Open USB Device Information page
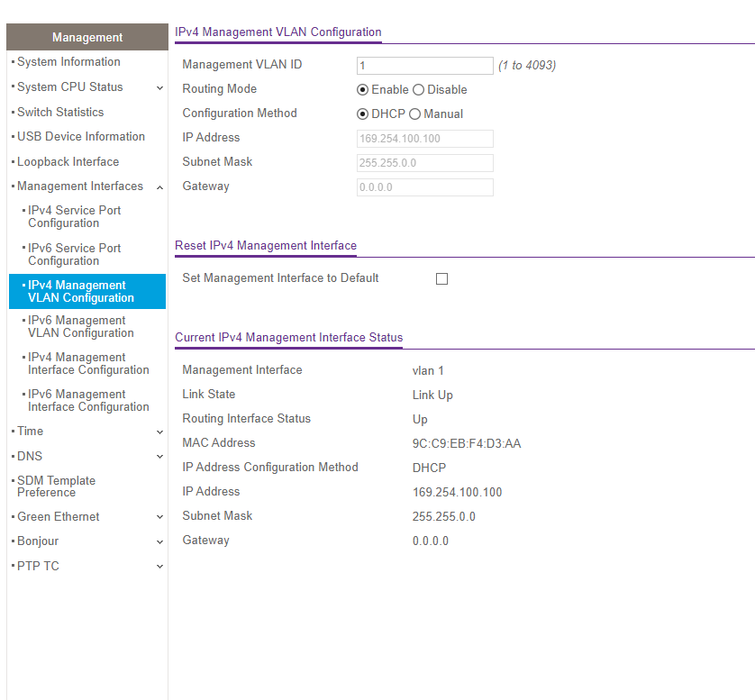This screenshot has width=755, height=700. tap(81, 136)
